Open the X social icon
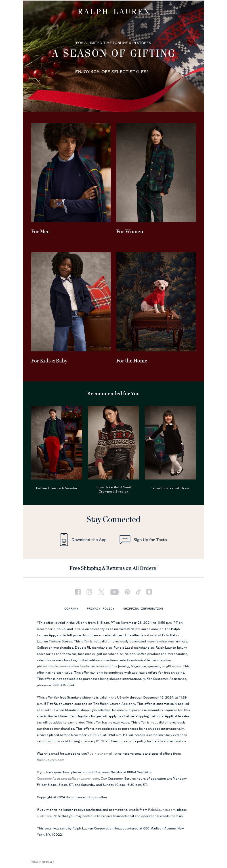The height and width of the screenshot is (868, 227). coord(101,592)
